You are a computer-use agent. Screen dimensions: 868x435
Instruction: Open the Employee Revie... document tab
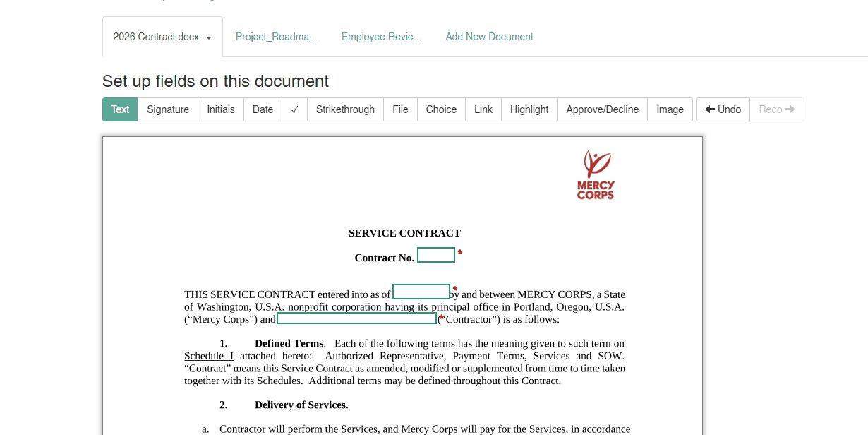(x=381, y=37)
